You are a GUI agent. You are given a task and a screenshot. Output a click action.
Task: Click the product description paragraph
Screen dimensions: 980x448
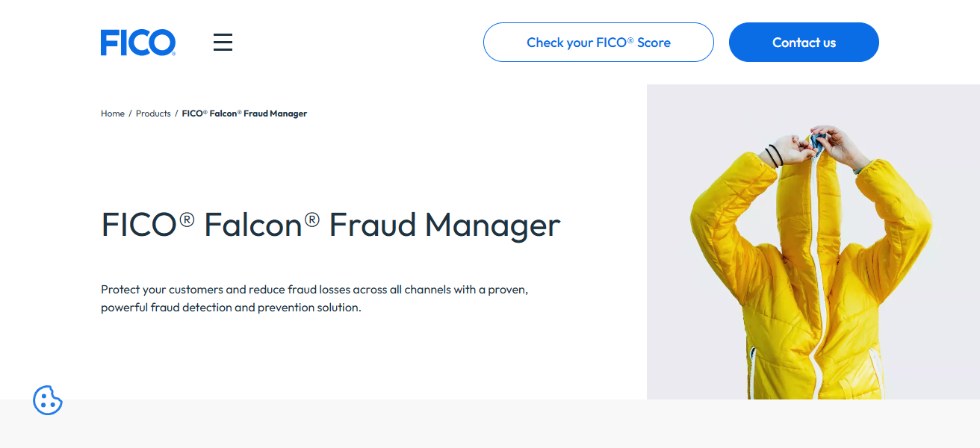tap(314, 298)
